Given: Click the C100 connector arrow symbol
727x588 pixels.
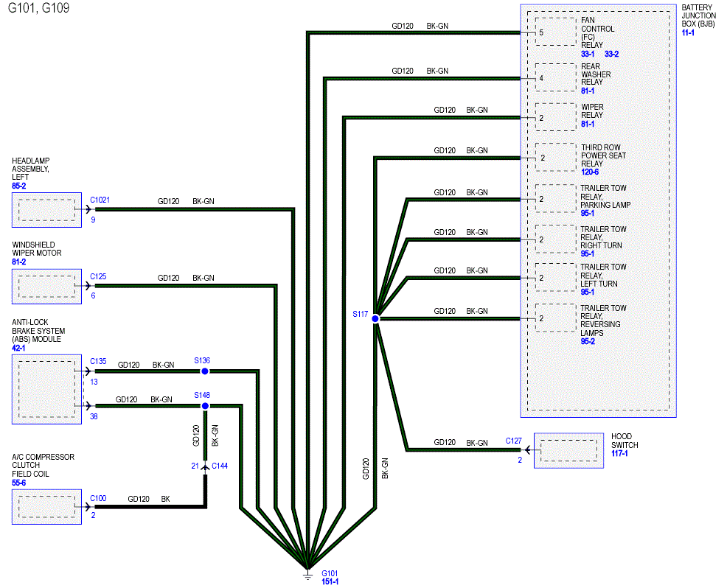Looking at the screenshot, I should (x=88, y=507).
